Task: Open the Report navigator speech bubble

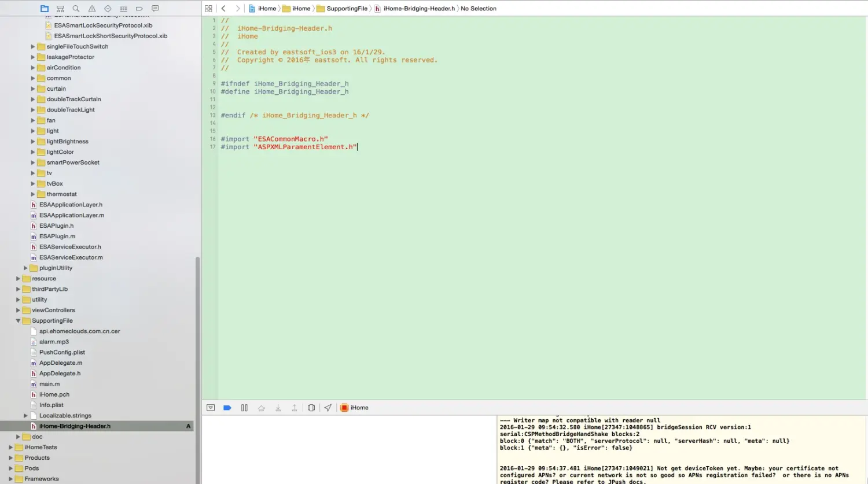Action: click(155, 9)
